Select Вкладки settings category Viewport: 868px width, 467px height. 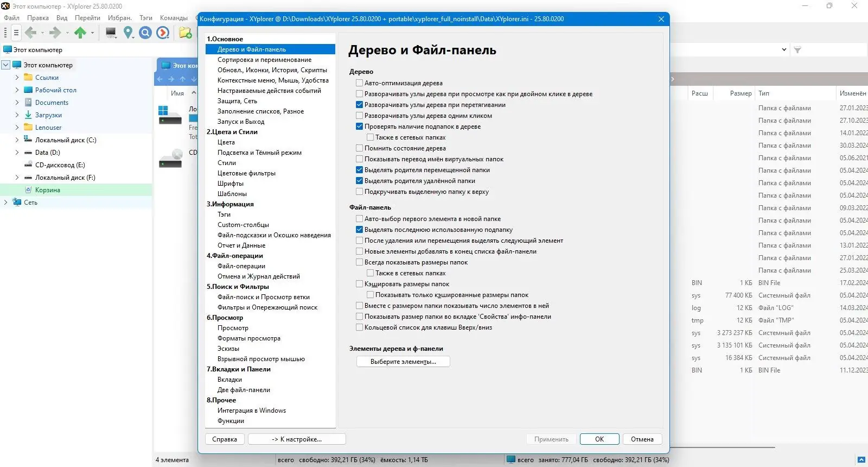pyautogui.click(x=230, y=380)
